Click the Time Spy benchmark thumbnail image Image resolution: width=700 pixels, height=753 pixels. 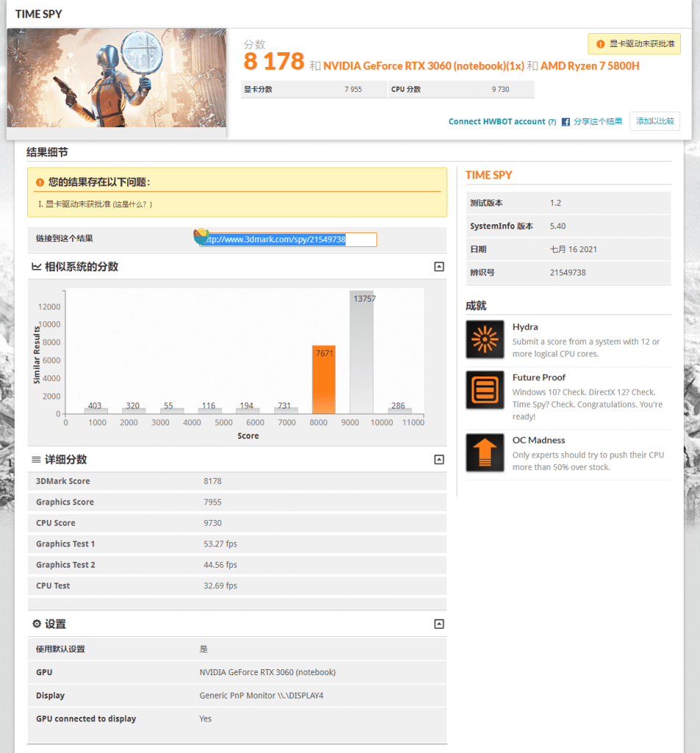pyautogui.click(x=116, y=78)
